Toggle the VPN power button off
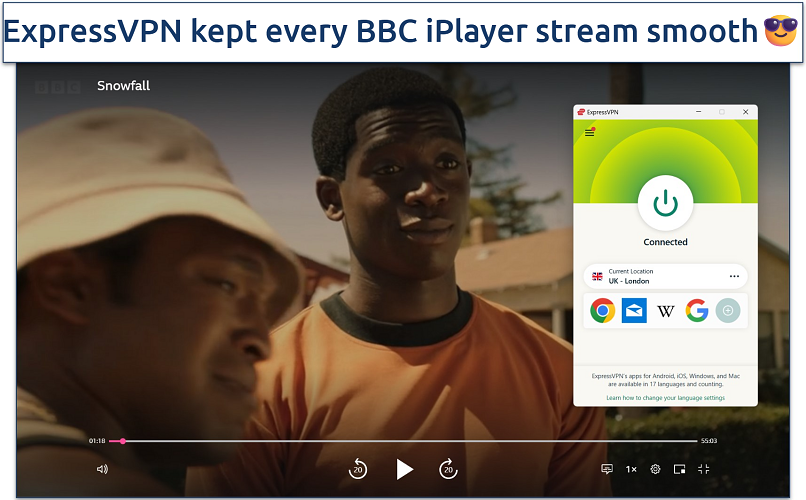 coord(665,203)
